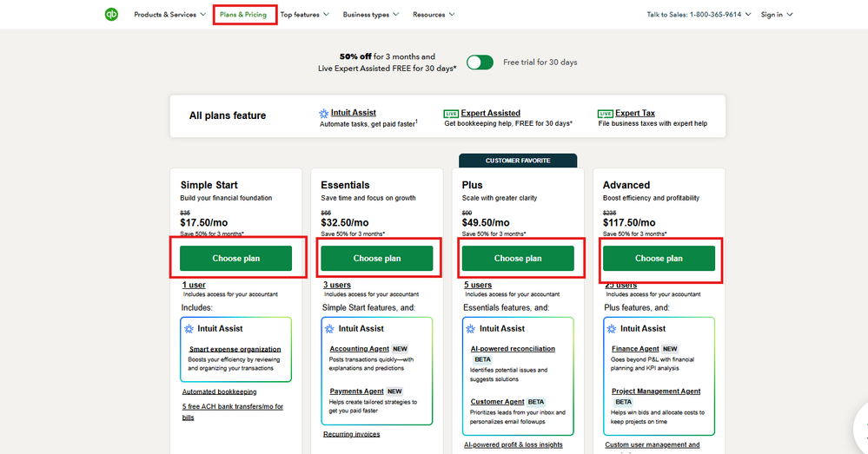Screen dimensions: 868x454
Task: Choose the Plus plan
Action: [518, 258]
